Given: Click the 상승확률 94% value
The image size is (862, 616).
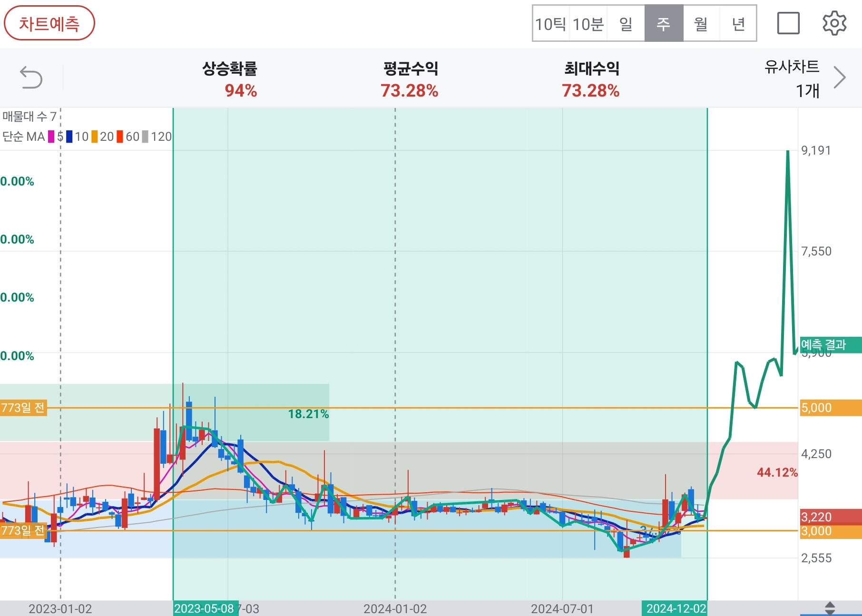Looking at the screenshot, I should (241, 90).
